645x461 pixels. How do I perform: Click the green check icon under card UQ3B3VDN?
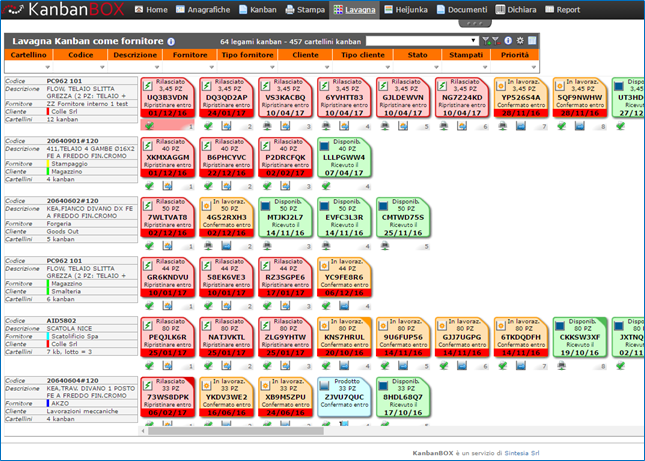(150, 127)
